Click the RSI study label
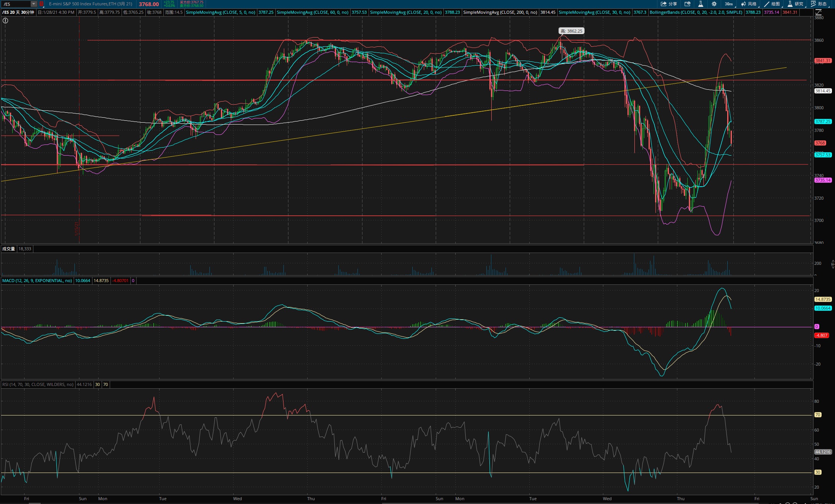The image size is (835, 504). [x=38, y=384]
